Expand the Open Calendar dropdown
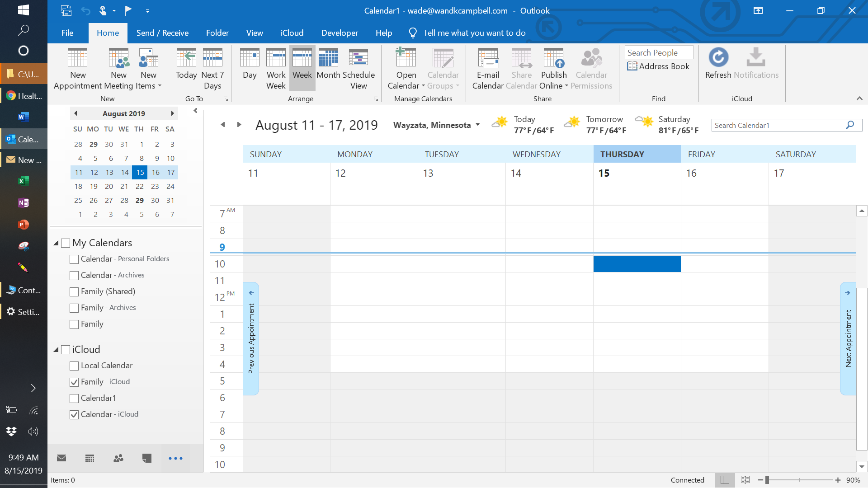This screenshot has width=868, height=488. click(423, 86)
